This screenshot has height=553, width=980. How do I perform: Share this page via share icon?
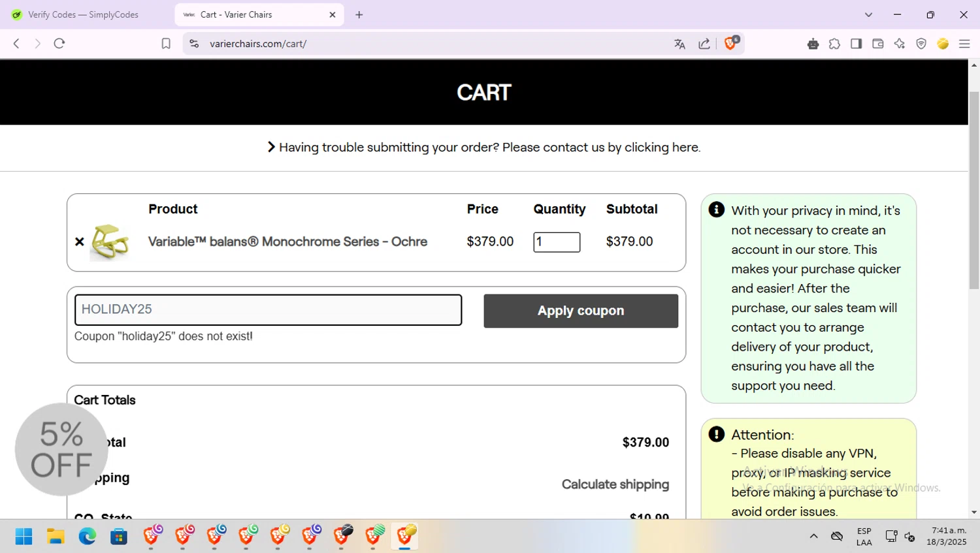click(x=704, y=44)
